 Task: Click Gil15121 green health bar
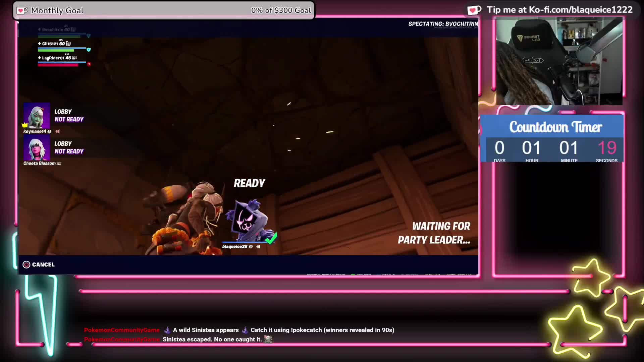pyautogui.click(x=56, y=51)
